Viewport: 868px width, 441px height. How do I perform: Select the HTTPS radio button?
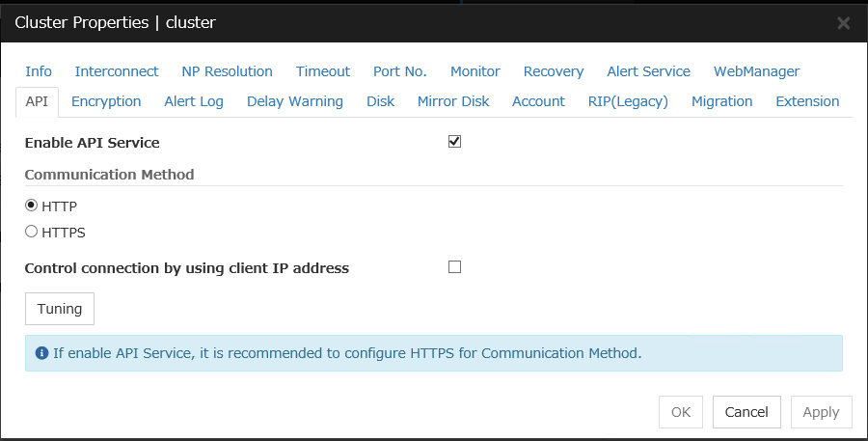[x=31, y=232]
